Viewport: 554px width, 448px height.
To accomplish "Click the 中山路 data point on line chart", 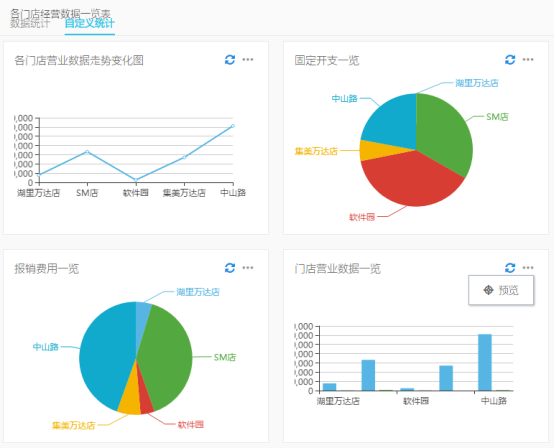I will coord(233,126).
